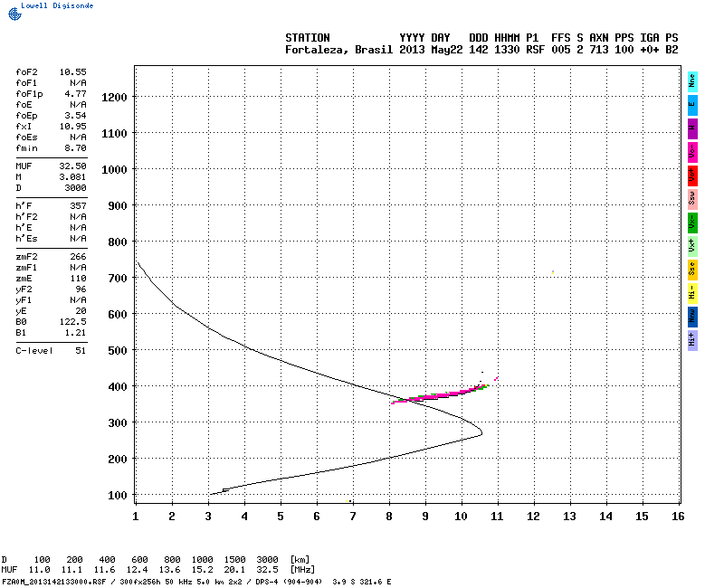The image size is (724, 588).
Task: Click the fmin value 8.70
Action: point(75,148)
